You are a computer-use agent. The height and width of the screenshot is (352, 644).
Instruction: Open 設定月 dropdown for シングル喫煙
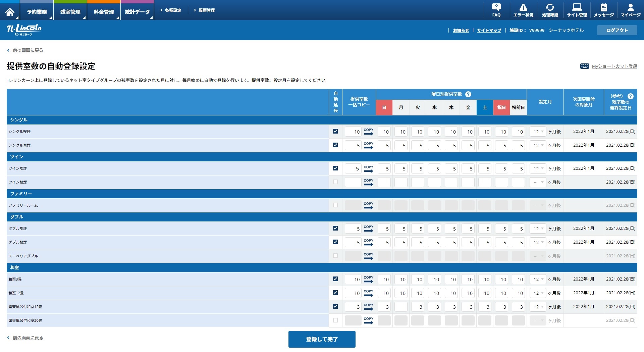pos(538,132)
